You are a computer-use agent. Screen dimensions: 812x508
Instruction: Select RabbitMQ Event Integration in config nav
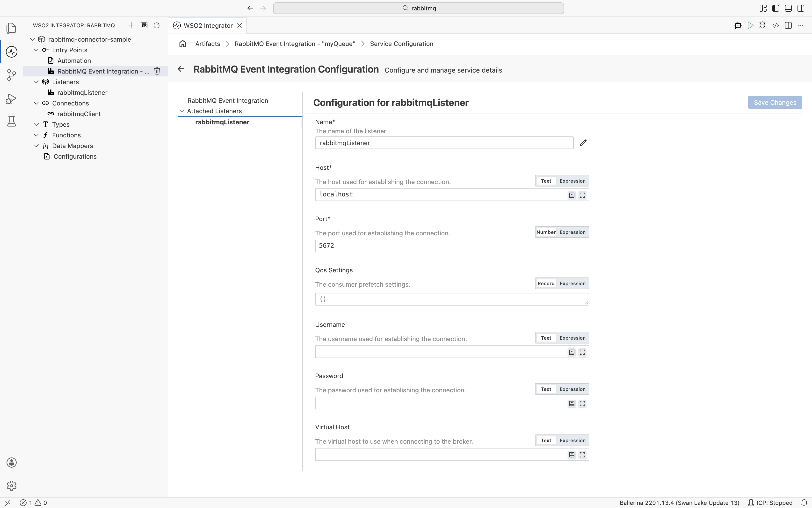(x=228, y=100)
